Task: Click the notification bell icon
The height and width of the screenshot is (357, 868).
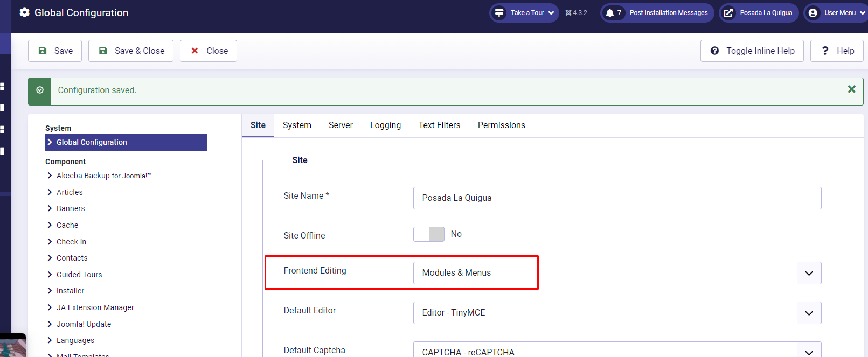Action: click(x=610, y=13)
